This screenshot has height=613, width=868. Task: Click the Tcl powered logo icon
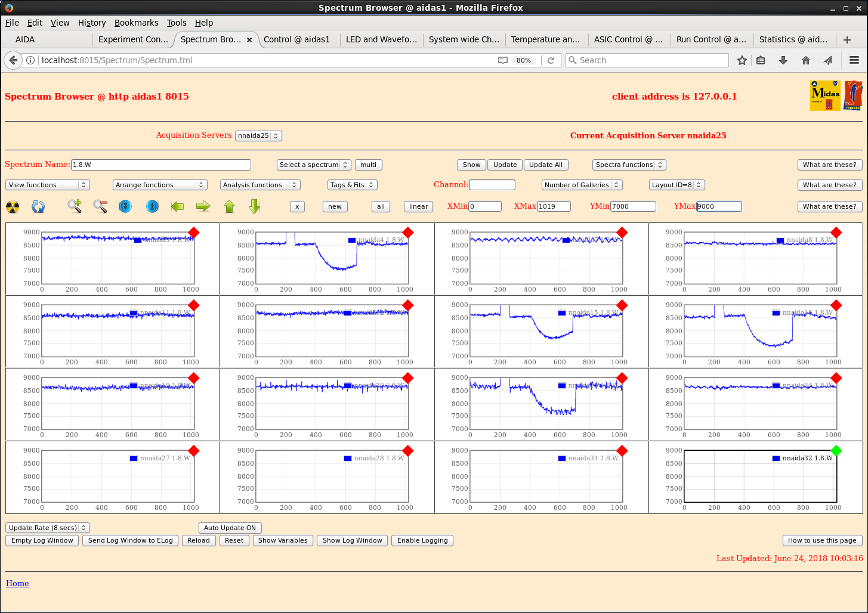853,95
